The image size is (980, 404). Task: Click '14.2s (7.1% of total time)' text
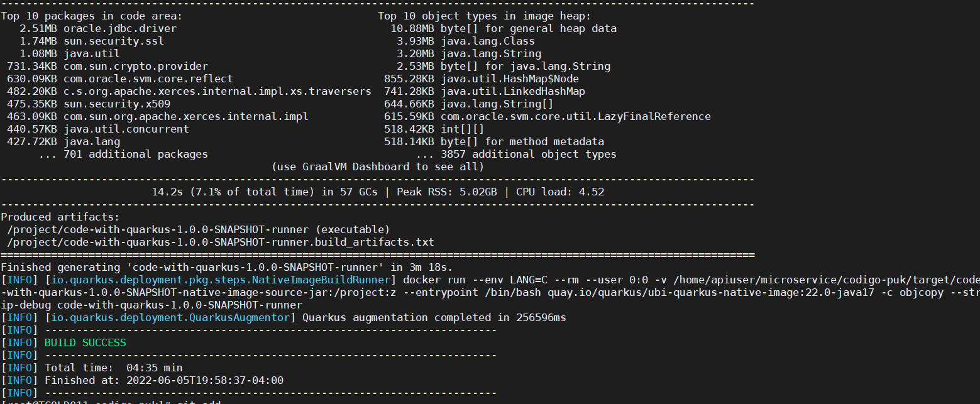coord(233,192)
